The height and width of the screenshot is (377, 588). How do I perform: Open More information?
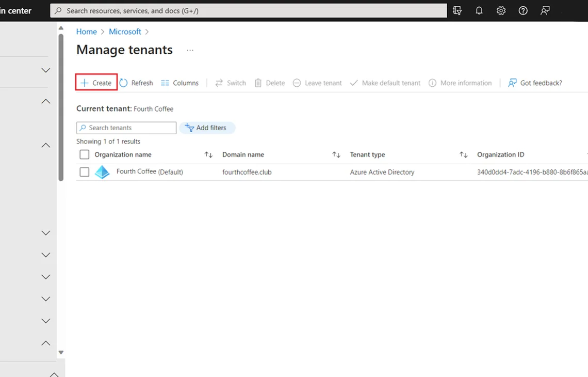click(460, 83)
